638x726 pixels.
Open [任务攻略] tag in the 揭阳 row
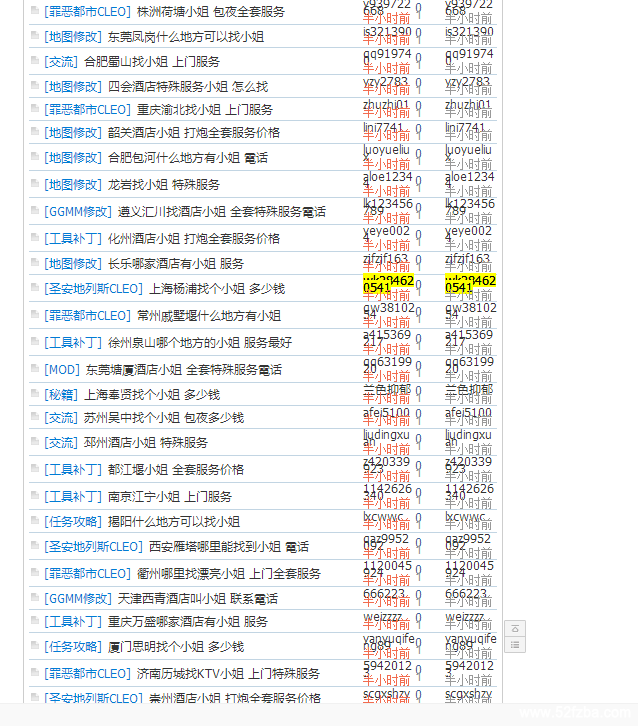(73, 522)
